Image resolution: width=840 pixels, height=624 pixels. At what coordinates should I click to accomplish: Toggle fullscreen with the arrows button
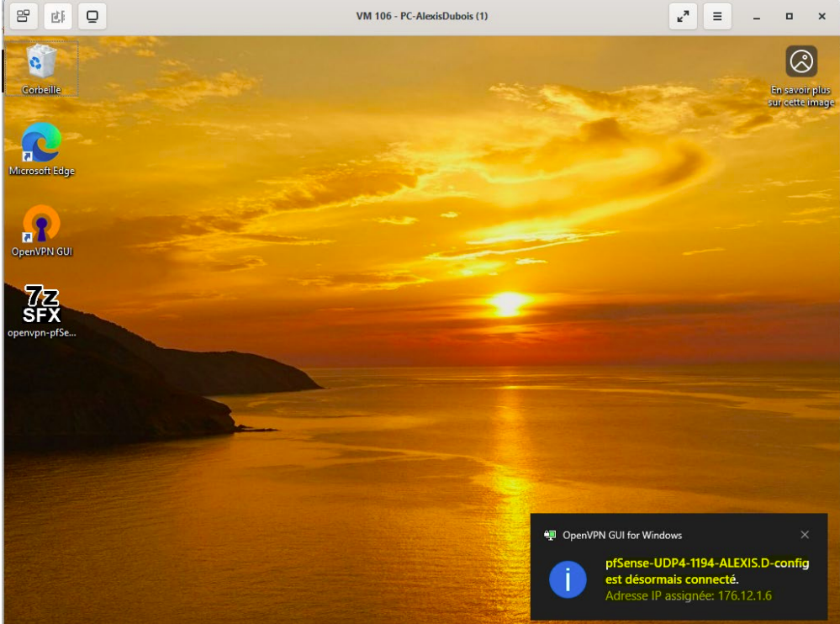[683, 16]
